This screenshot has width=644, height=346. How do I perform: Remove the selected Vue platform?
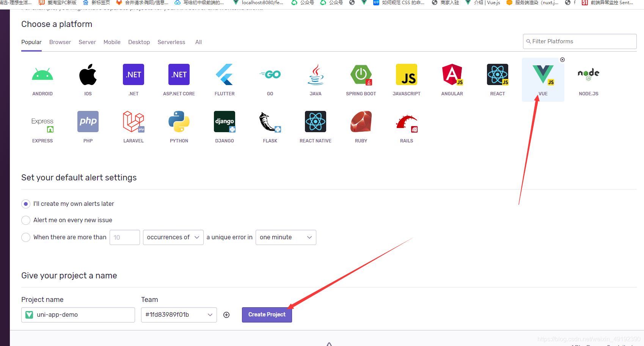562,60
